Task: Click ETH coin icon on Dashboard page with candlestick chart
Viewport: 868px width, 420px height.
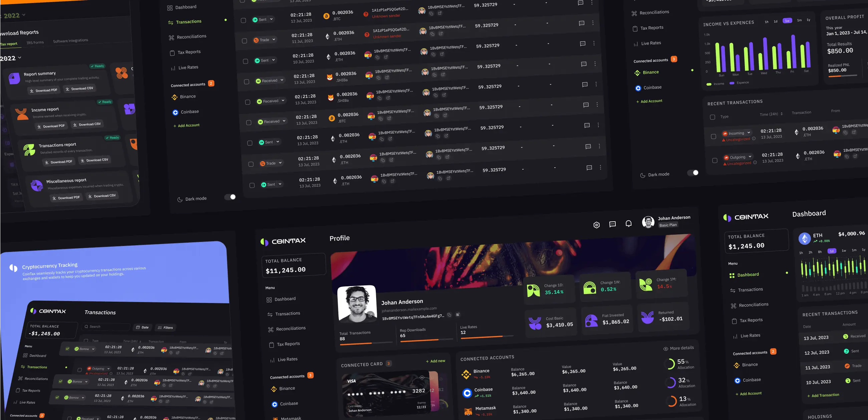Action: [x=805, y=239]
